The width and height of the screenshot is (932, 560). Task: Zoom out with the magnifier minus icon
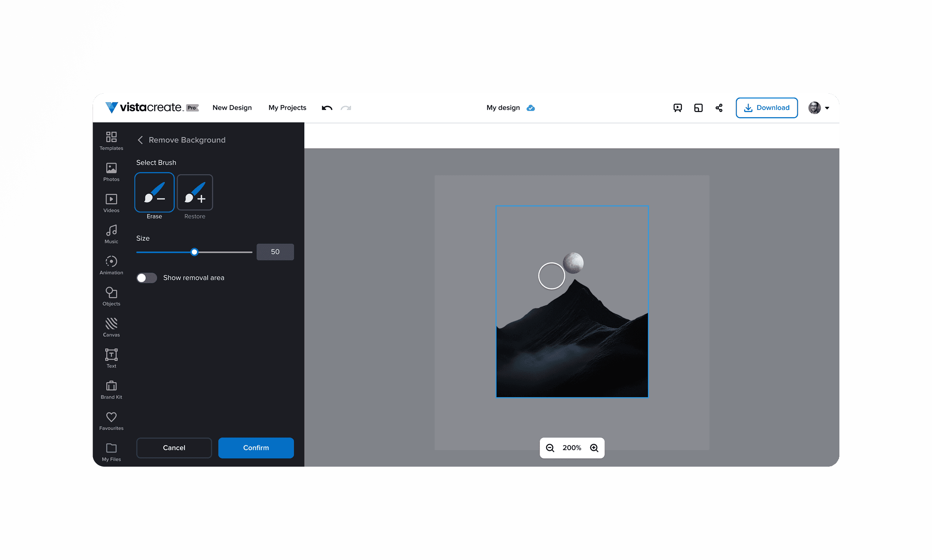coord(550,448)
